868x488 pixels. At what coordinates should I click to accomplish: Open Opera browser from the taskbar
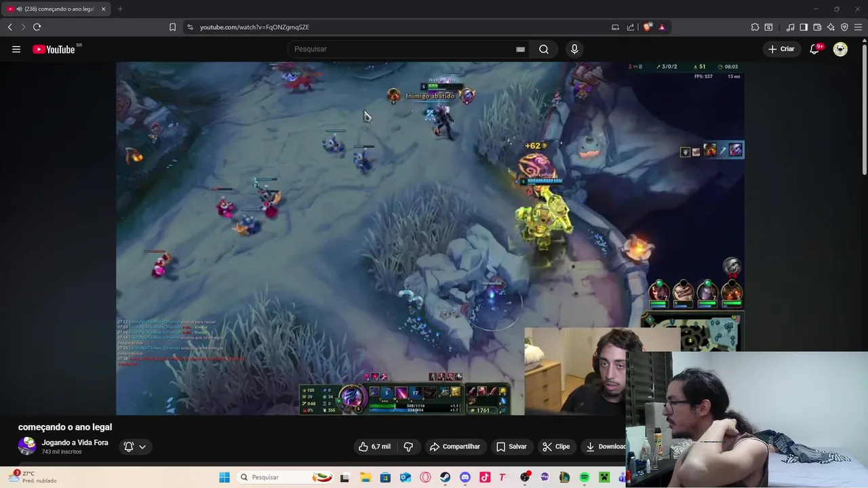[425, 477]
